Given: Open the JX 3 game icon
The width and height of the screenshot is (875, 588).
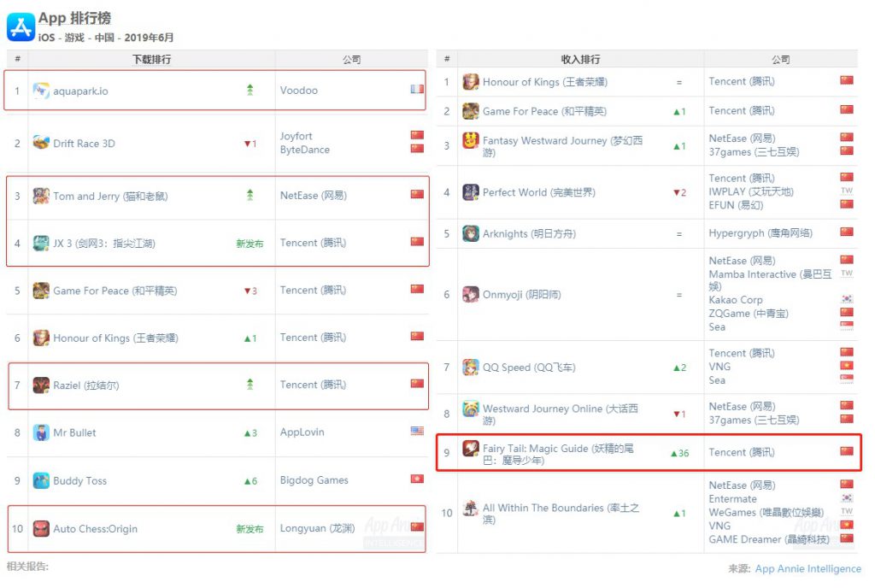Looking at the screenshot, I should point(41,244).
